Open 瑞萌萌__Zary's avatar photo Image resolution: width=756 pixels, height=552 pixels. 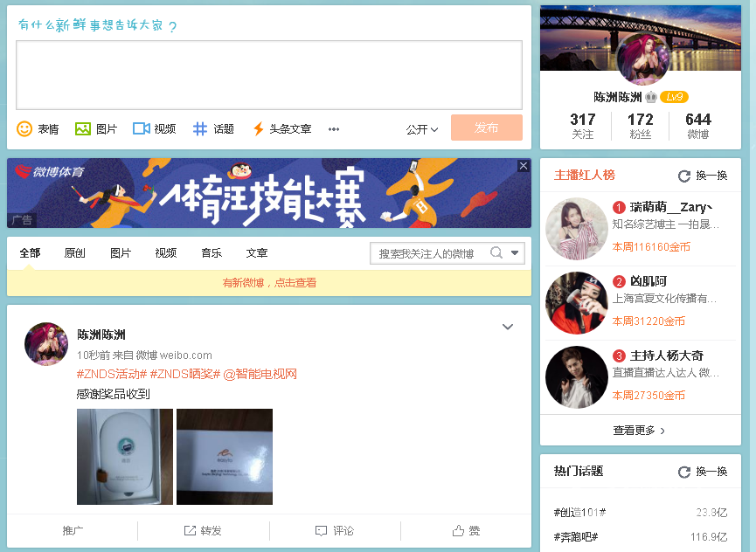tap(577, 229)
